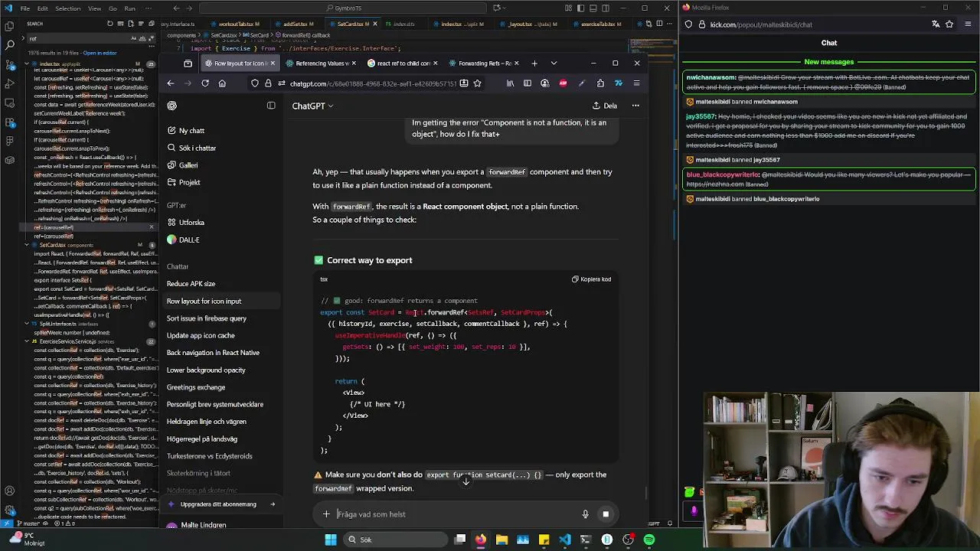Viewport: 980px width, 551px height.
Task: Toggle sidebar in ChatGPT
Action: [271, 106]
